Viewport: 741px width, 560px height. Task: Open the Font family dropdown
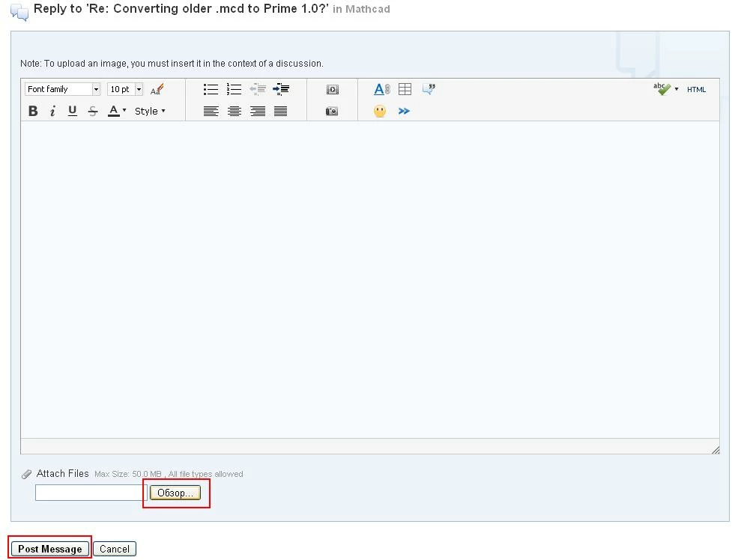click(62, 89)
